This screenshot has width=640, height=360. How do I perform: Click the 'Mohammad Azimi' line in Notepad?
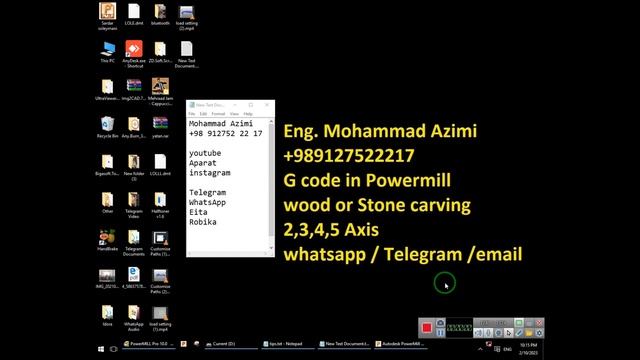[x=221, y=123]
